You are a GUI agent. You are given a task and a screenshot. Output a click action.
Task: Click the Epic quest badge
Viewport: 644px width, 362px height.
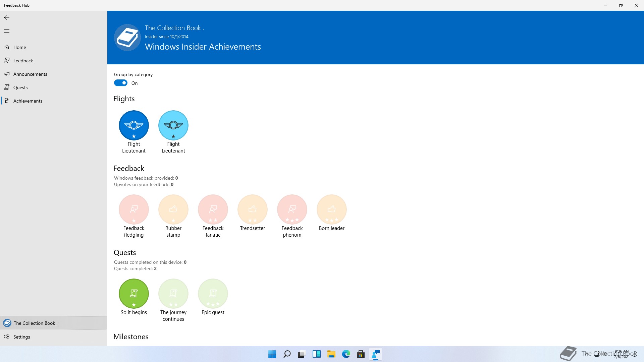coord(213,294)
